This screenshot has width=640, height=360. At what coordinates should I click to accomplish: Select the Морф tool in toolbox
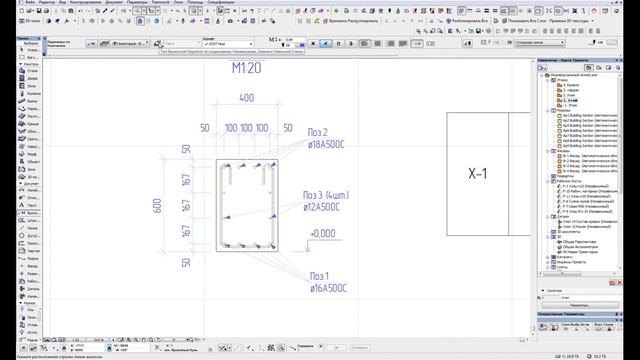(29, 154)
